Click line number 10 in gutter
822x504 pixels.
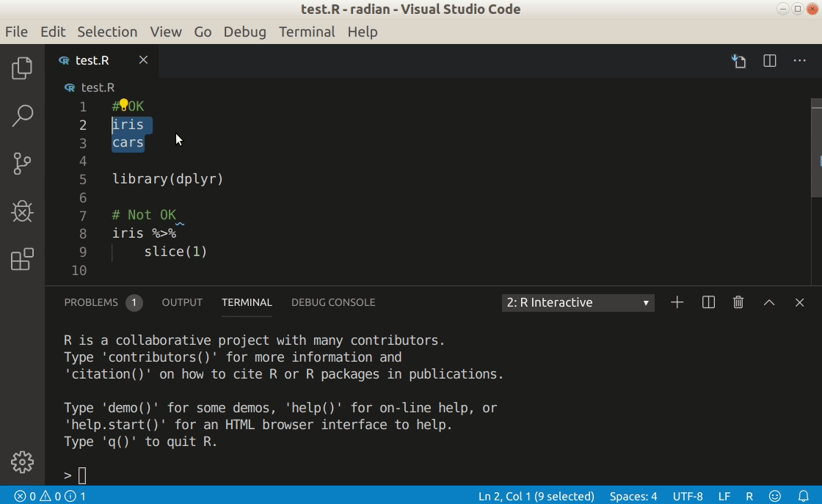click(x=79, y=270)
